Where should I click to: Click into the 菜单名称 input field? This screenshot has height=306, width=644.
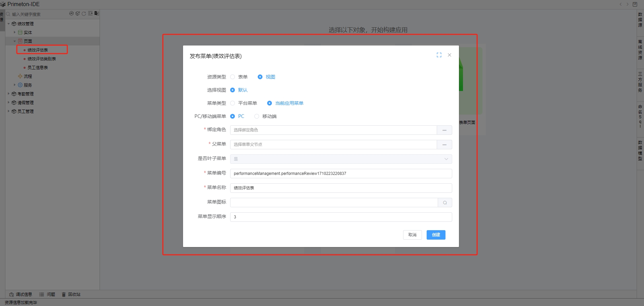click(x=341, y=188)
